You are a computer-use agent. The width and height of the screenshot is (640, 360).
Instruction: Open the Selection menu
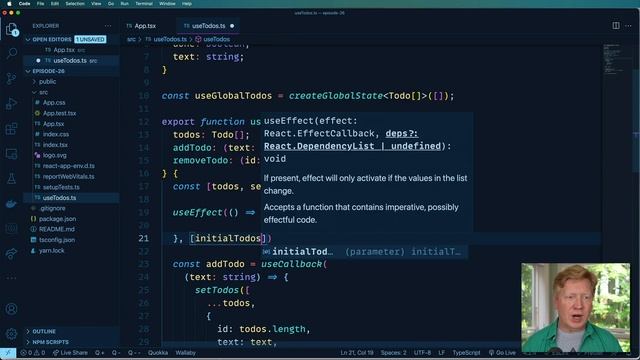pyautogui.click(x=75, y=4)
